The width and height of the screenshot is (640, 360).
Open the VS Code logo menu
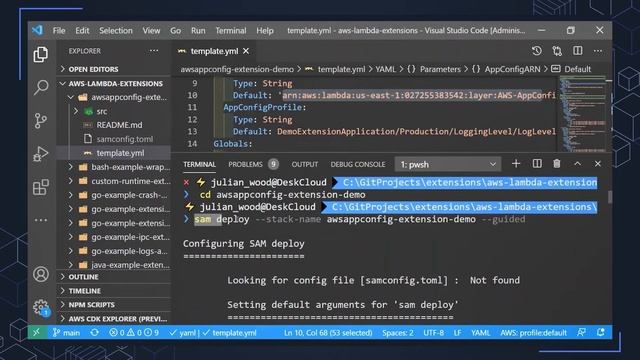pyautogui.click(x=37, y=30)
